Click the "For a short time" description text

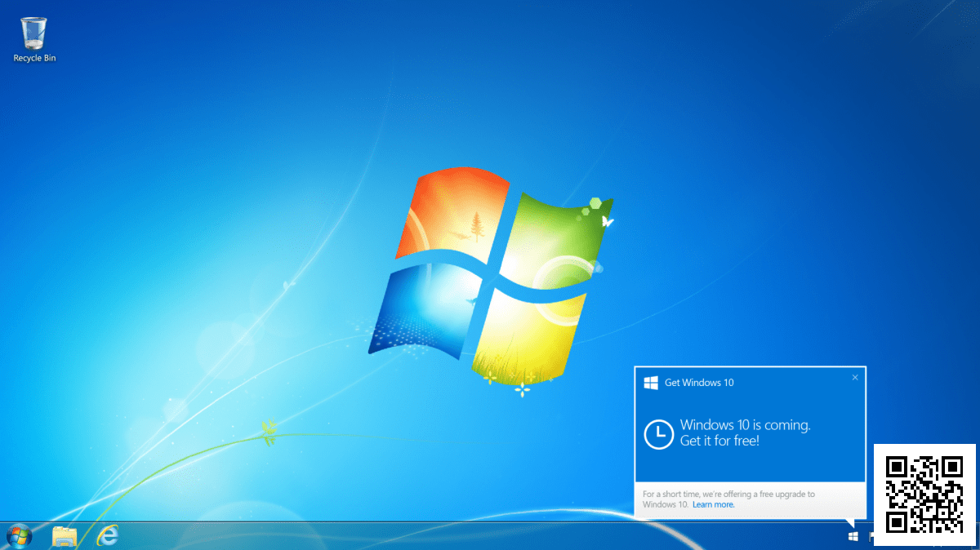tap(728, 499)
